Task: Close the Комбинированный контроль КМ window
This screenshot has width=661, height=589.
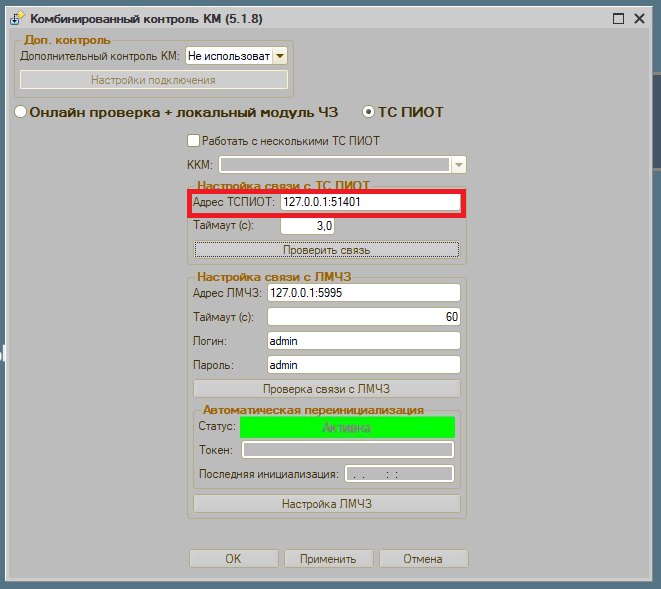Action: tap(640, 19)
